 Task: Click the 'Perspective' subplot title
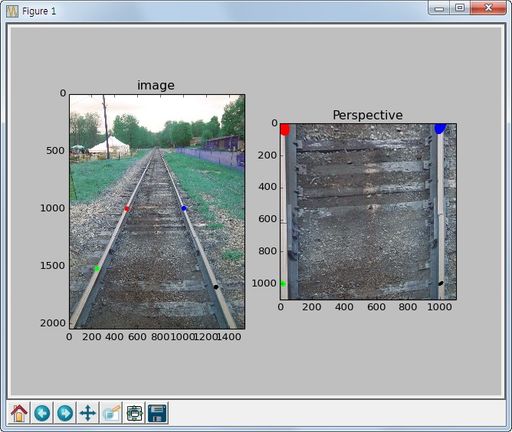click(368, 115)
